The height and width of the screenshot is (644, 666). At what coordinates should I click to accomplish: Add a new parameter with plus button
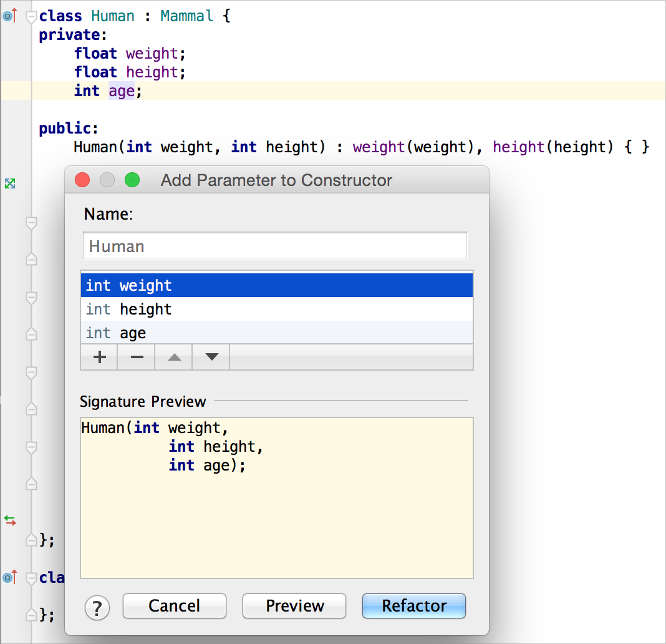pyautogui.click(x=99, y=357)
